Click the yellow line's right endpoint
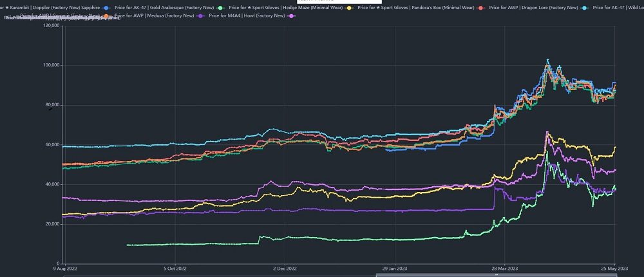Image resolution: width=644 pixels, height=277 pixels. click(616, 148)
